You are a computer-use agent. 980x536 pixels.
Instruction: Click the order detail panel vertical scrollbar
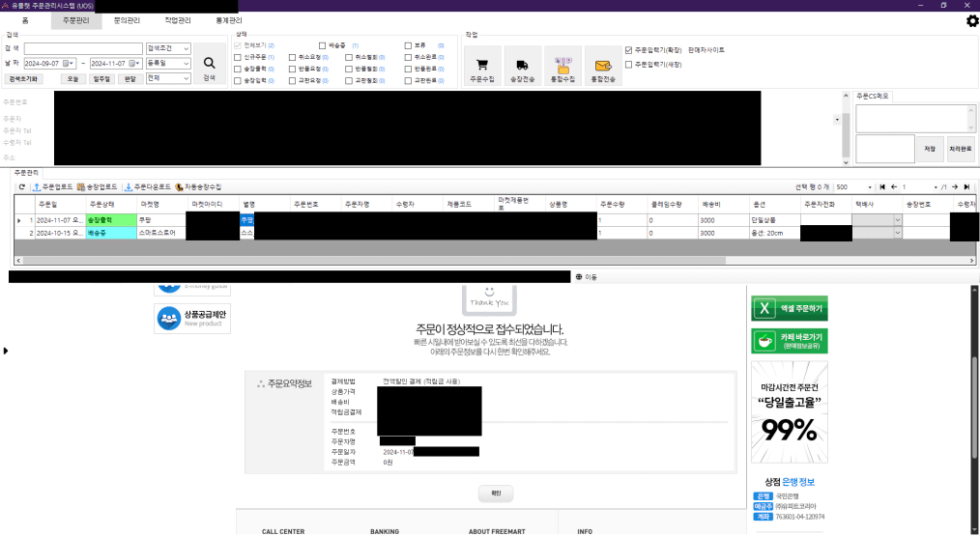pyautogui.click(x=847, y=134)
